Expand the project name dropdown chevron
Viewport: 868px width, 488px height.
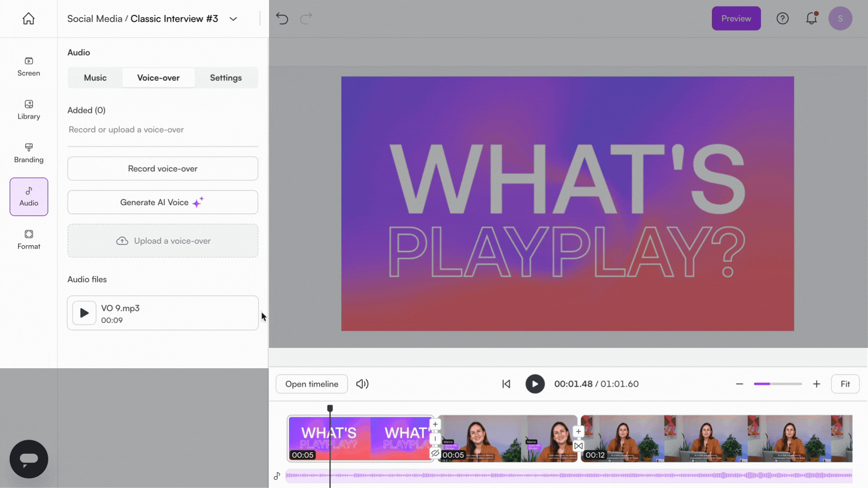tap(233, 19)
